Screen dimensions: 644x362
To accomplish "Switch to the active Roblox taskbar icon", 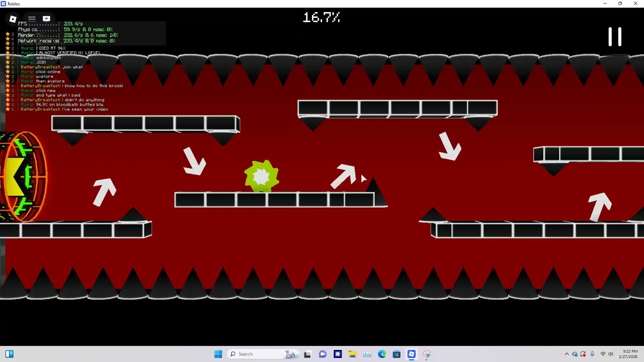I will [412, 354].
